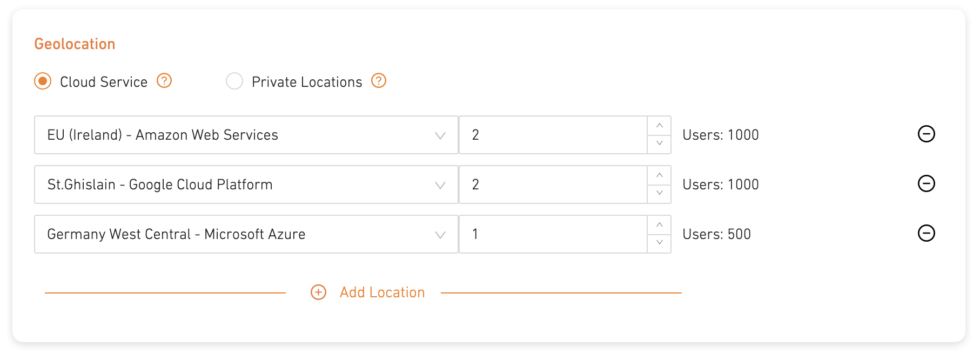Increase the engine count for St.Ghislain
The height and width of the screenshot is (355, 980).
659,175
